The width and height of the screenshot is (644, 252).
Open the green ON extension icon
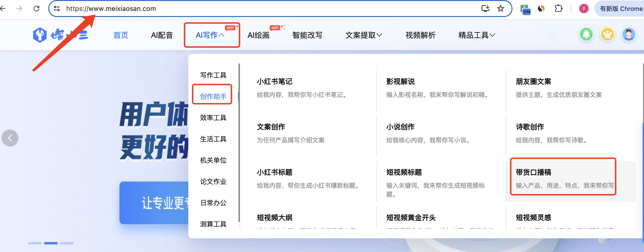tap(525, 9)
